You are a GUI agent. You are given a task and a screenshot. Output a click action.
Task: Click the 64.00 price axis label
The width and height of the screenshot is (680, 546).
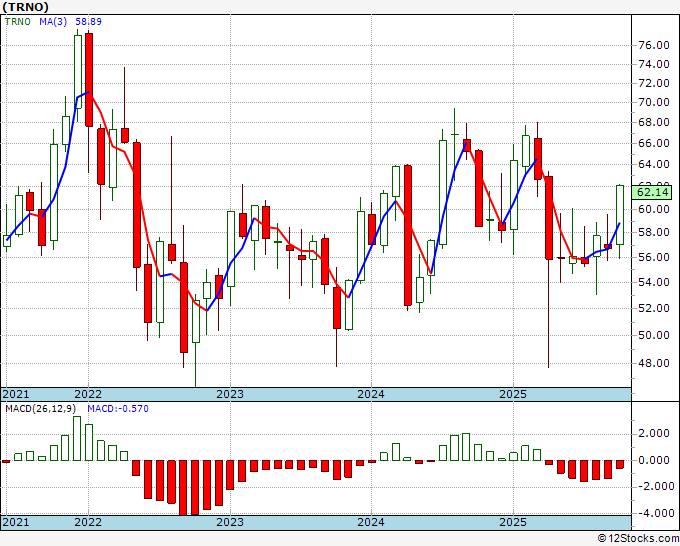tap(654, 164)
